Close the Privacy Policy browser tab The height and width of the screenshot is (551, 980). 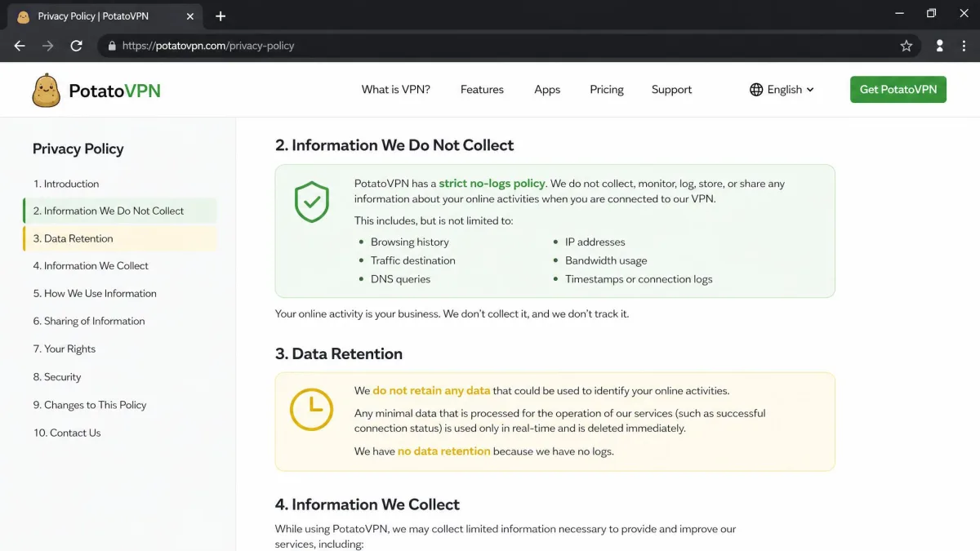pyautogui.click(x=189, y=16)
